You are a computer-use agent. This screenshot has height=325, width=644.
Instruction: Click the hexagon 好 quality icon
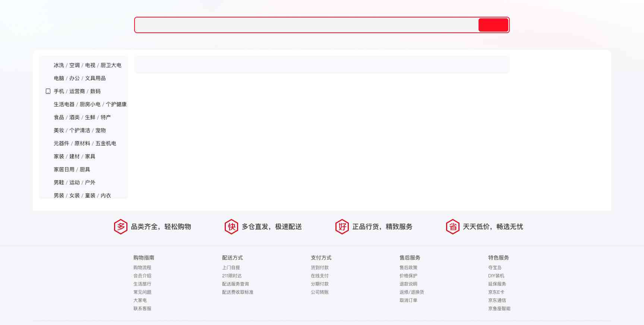[x=342, y=227]
